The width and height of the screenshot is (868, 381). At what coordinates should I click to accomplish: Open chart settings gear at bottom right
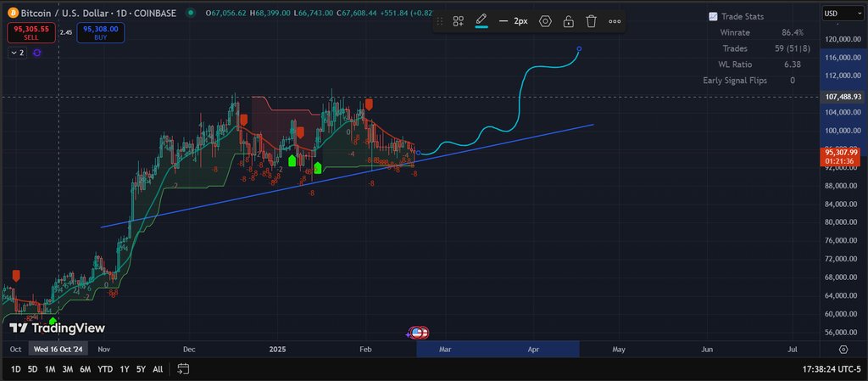843,350
